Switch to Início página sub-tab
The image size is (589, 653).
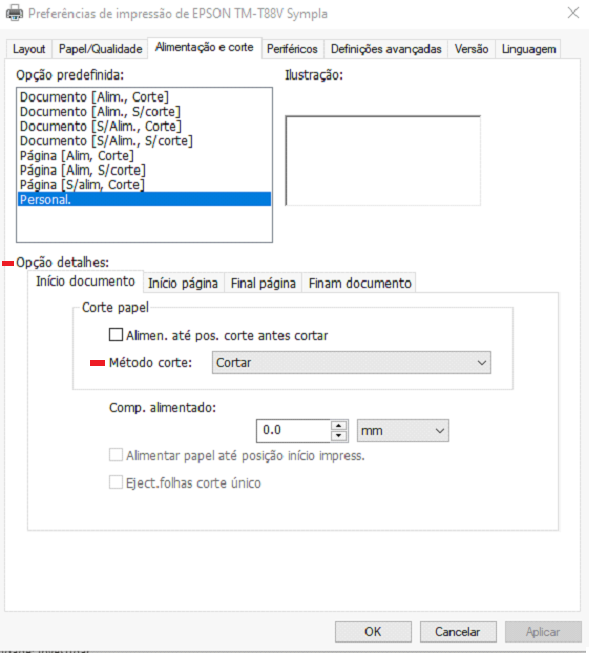pyautogui.click(x=183, y=283)
